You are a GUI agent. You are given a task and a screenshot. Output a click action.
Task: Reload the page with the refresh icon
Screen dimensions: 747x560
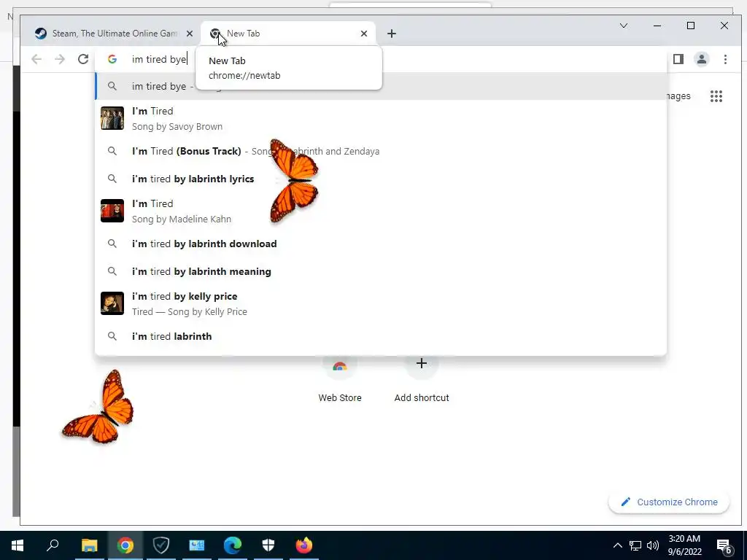pyautogui.click(x=83, y=59)
